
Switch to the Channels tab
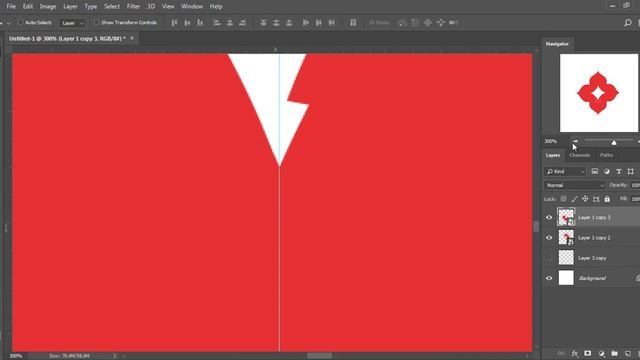(580, 156)
